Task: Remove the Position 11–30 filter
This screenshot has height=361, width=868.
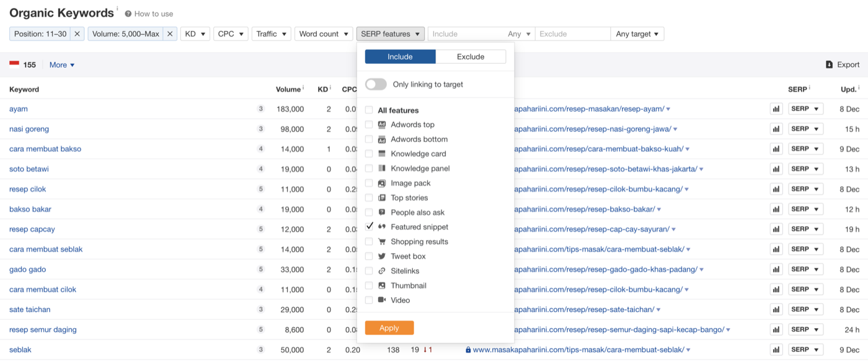Action: pos(77,34)
